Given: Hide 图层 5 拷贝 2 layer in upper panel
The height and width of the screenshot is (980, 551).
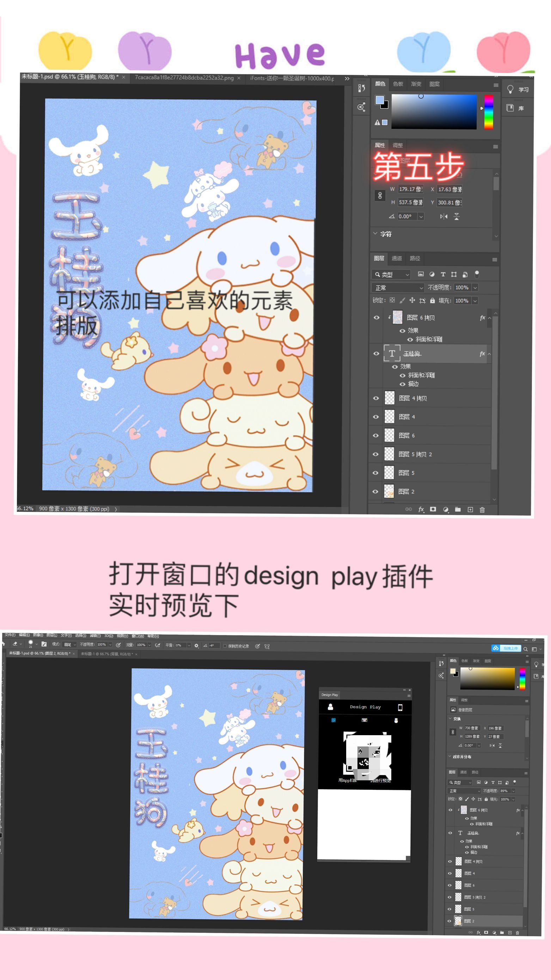Looking at the screenshot, I should click(376, 454).
